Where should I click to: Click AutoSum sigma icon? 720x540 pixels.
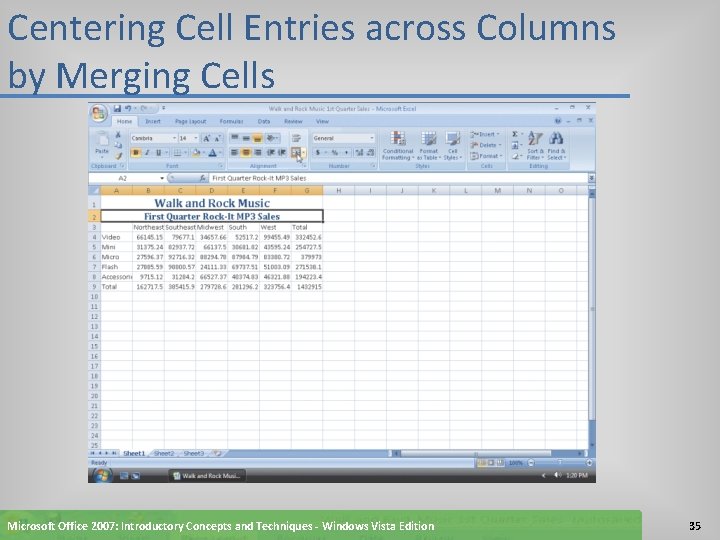coord(515,134)
